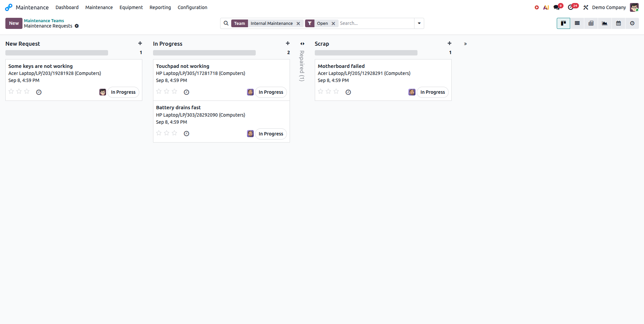The image size is (644, 324).
Task: Open the activity view clock icon
Action: [x=632, y=23]
